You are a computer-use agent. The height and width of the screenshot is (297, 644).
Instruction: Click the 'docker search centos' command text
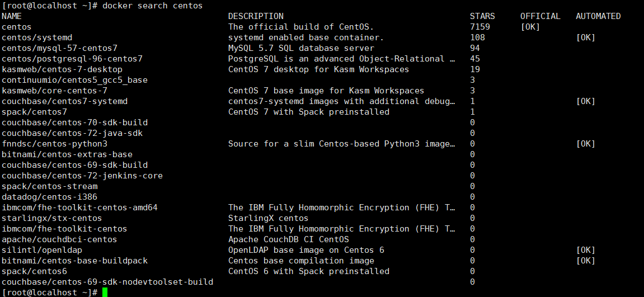coord(152,6)
